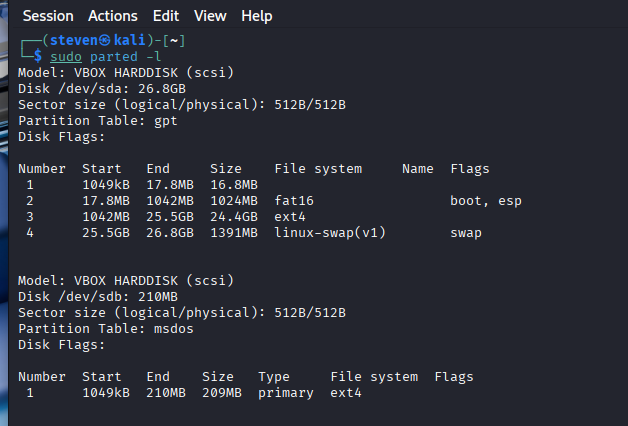The width and height of the screenshot is (628, 426).
Task: Click the 24.4GB size of partition 3
Action: click(x=234, y=217)
